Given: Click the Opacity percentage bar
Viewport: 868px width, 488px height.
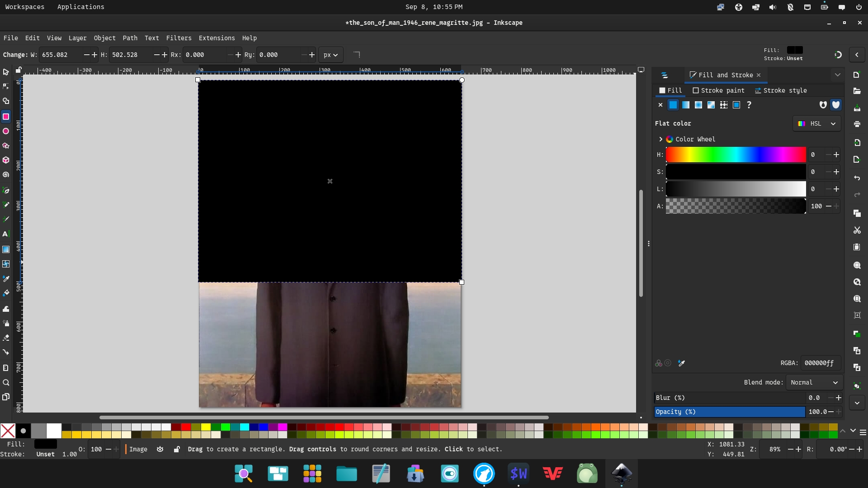Looking at the screenshot, I should tap(730, 412).
